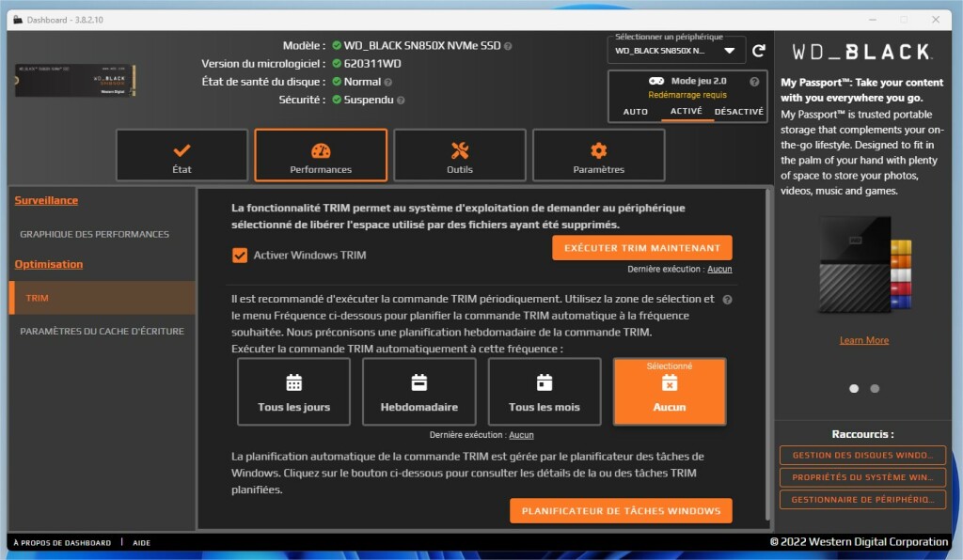Viewport: 963px width, 560px height.
Task: Click the firmware version 620311WD text
Action: coord(372,64)
